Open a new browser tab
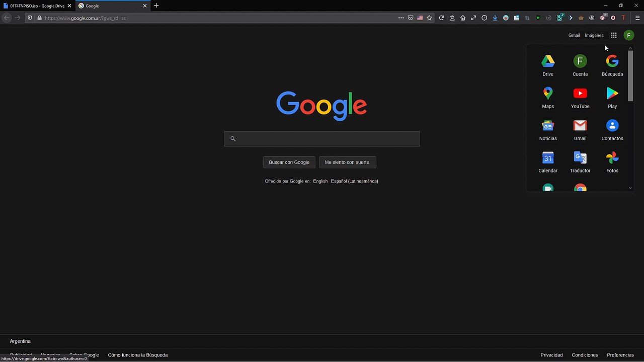Image resolution: width=644 pixels, height=362 pixels. click(x=156, y=6)
